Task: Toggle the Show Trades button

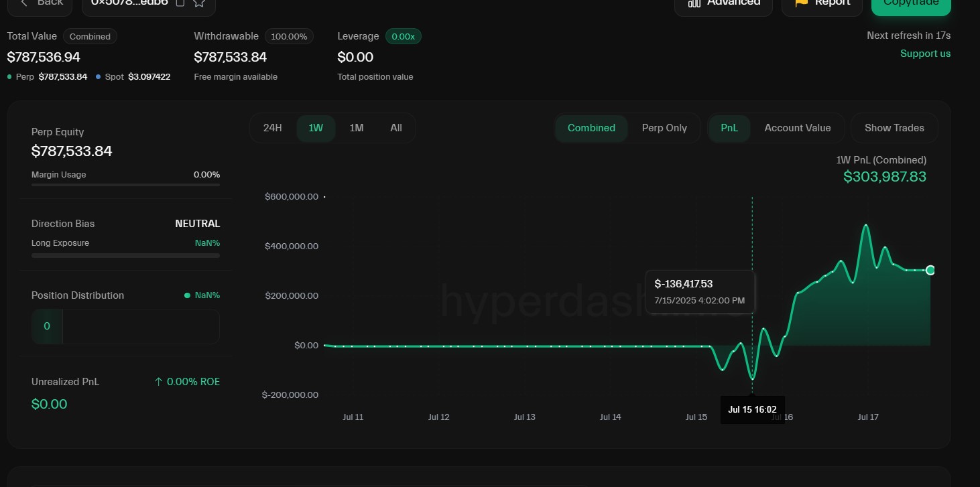Action: point(894,128)
